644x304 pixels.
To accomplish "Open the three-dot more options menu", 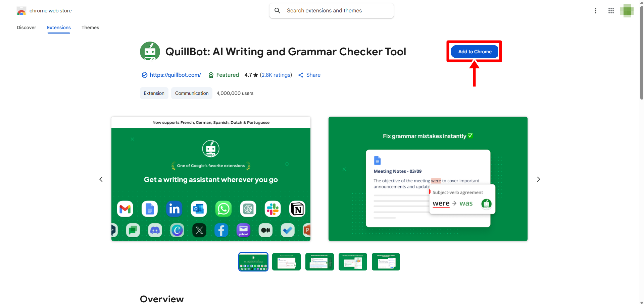I will pos(596,11).
